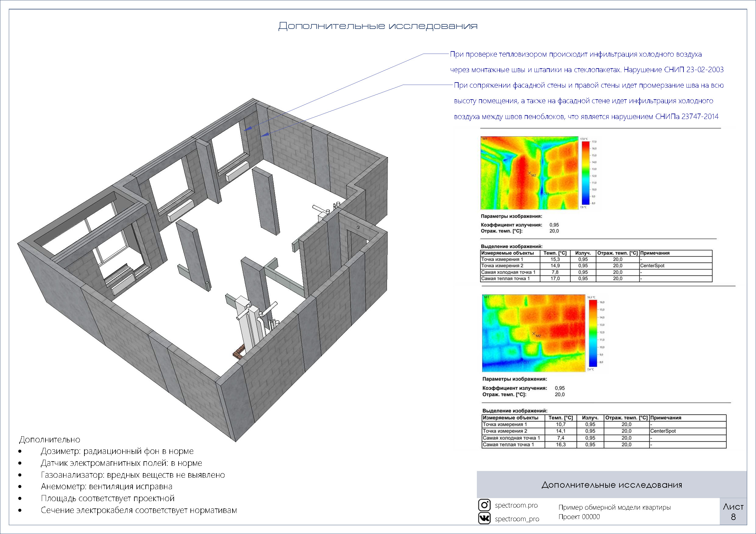Click the Instagram logo icon
Screen dimensions: 756x534
click(x=484, y=505)
